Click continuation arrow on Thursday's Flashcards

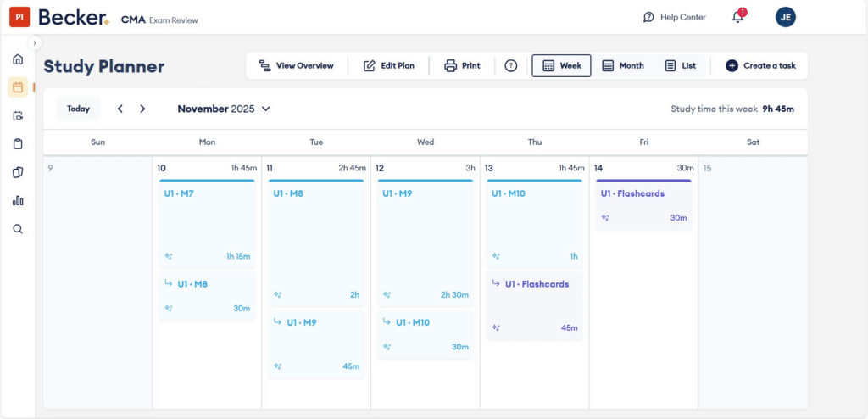496,283
